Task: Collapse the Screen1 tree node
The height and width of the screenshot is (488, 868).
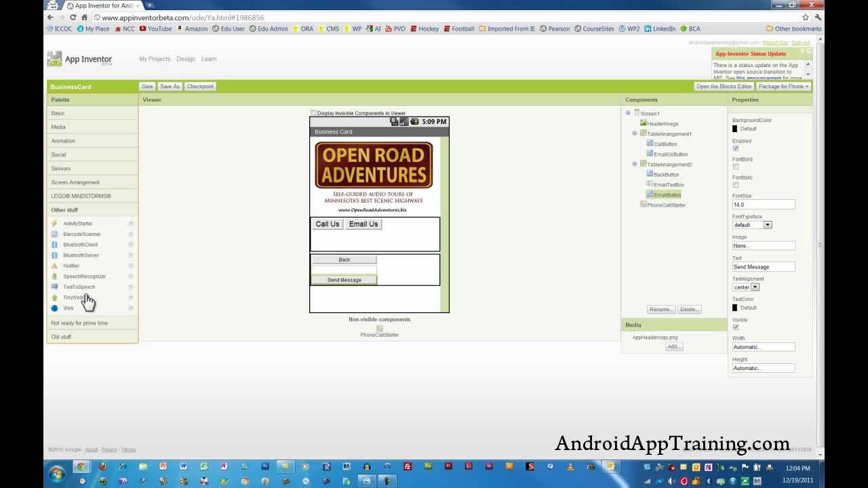Action: click(x=628, y=113)
